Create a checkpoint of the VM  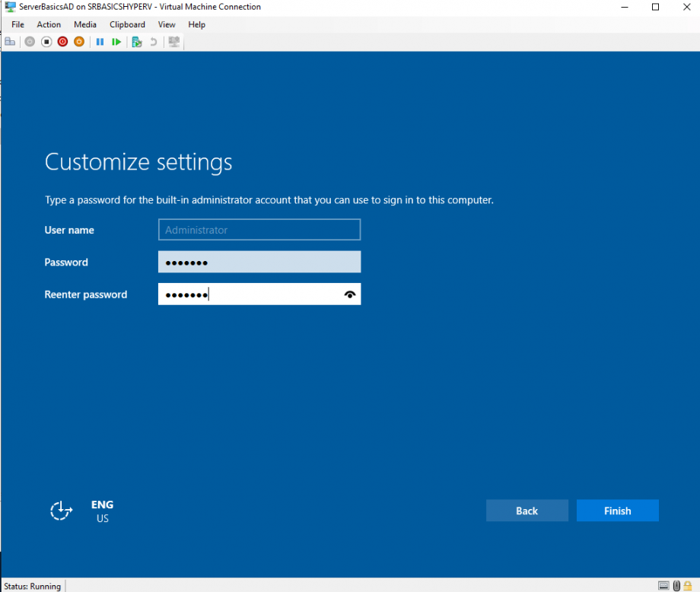pyautogui.click(x=136, y=41)
